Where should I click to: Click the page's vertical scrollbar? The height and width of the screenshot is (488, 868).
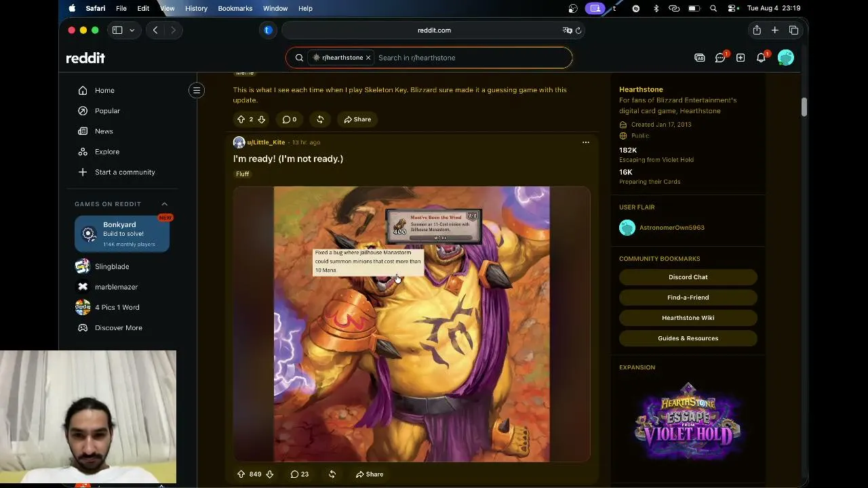pos(804,106)
